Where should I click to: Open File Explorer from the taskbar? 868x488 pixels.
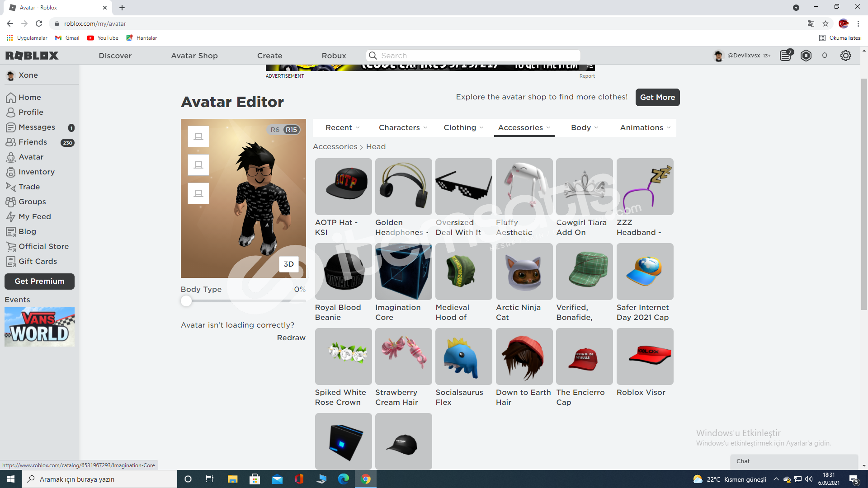[x=232, y=479]
